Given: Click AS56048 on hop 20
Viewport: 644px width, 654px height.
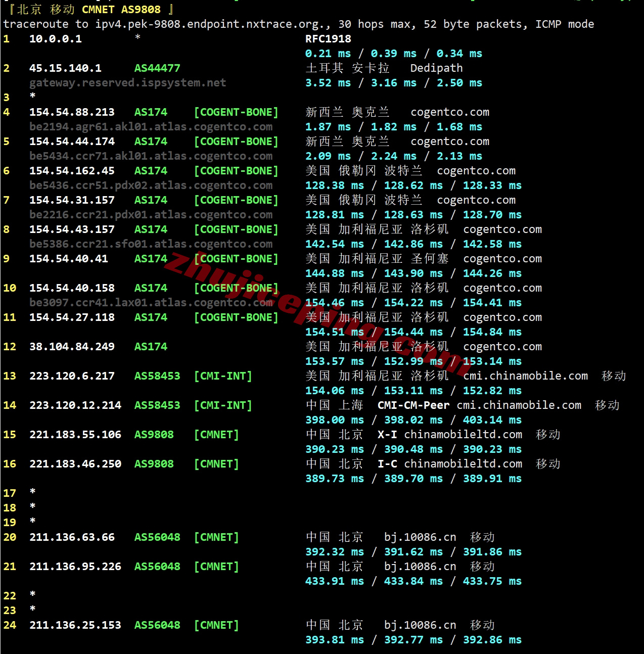Looking at the screenshot, I should tap(157, 537).
